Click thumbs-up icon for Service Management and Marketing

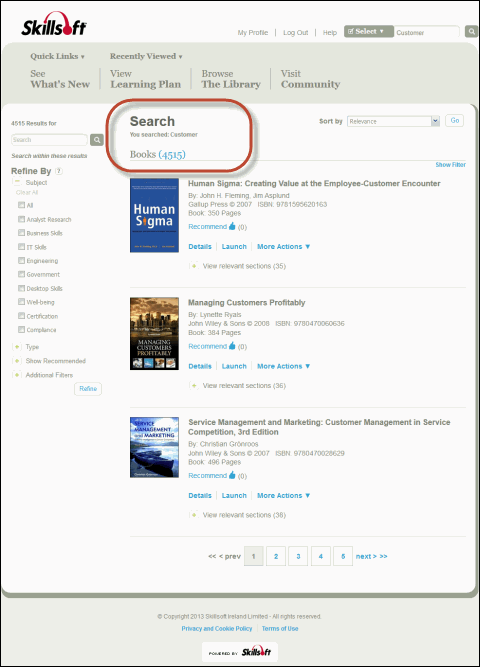(x=232, y=475)
